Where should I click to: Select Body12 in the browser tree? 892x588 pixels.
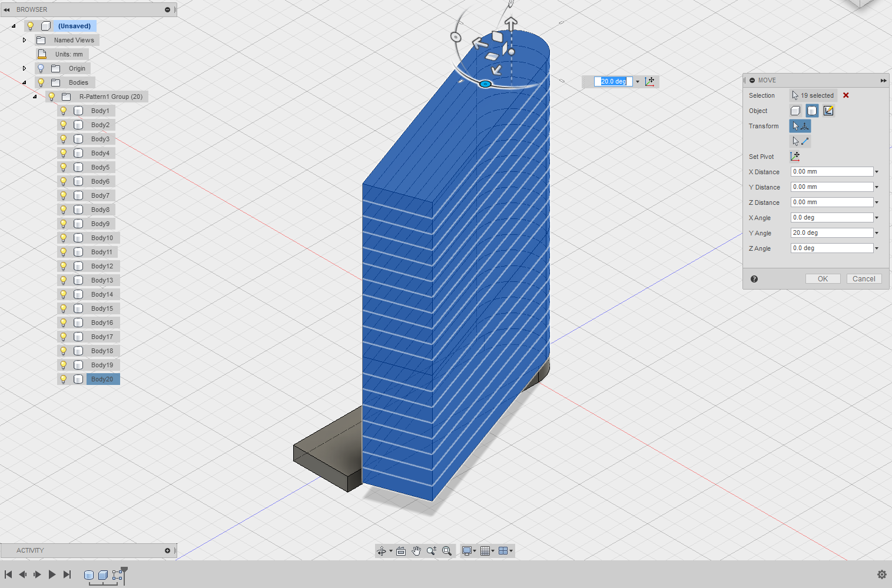[102, 266]
